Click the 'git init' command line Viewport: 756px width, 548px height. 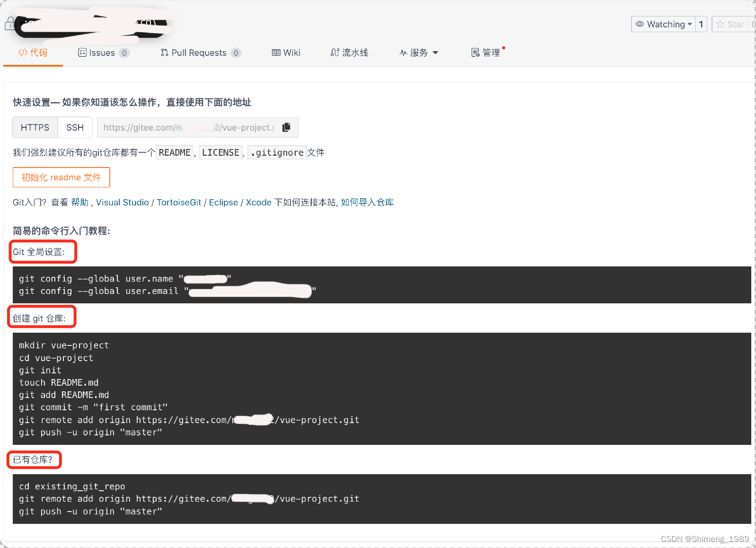click(40, 370)
